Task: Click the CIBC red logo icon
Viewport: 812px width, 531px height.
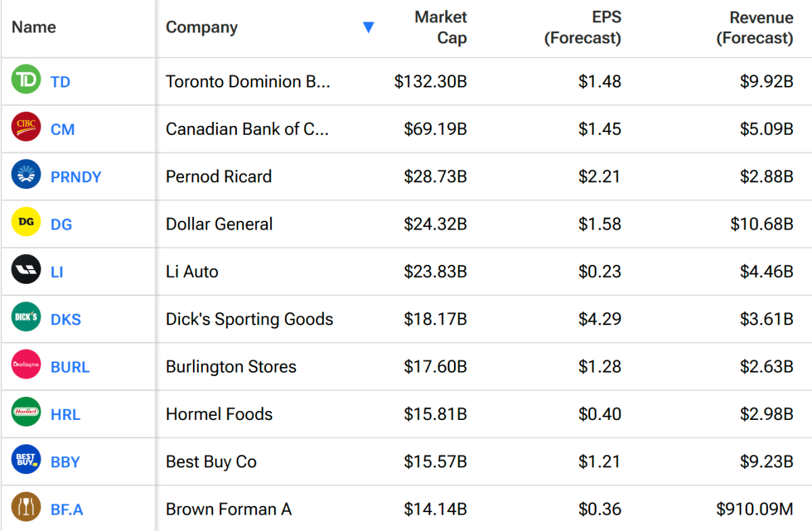Action: point(26,128)
